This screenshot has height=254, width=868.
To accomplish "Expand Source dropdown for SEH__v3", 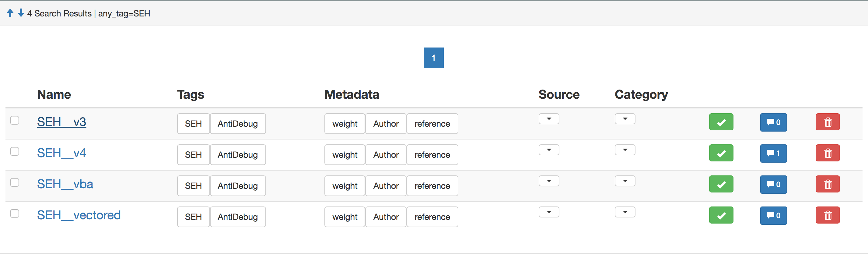I will tap(548, 119).
